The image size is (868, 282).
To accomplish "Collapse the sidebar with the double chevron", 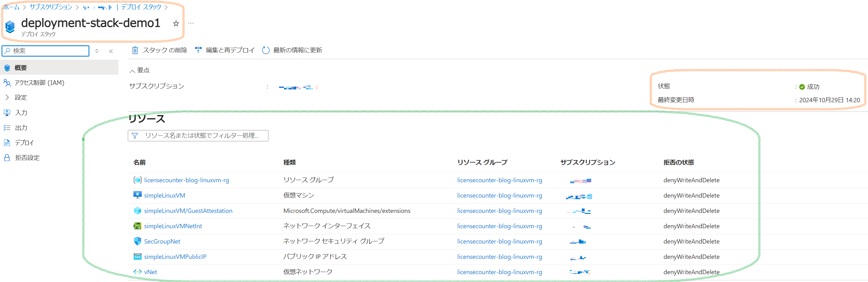I will 111,51.
